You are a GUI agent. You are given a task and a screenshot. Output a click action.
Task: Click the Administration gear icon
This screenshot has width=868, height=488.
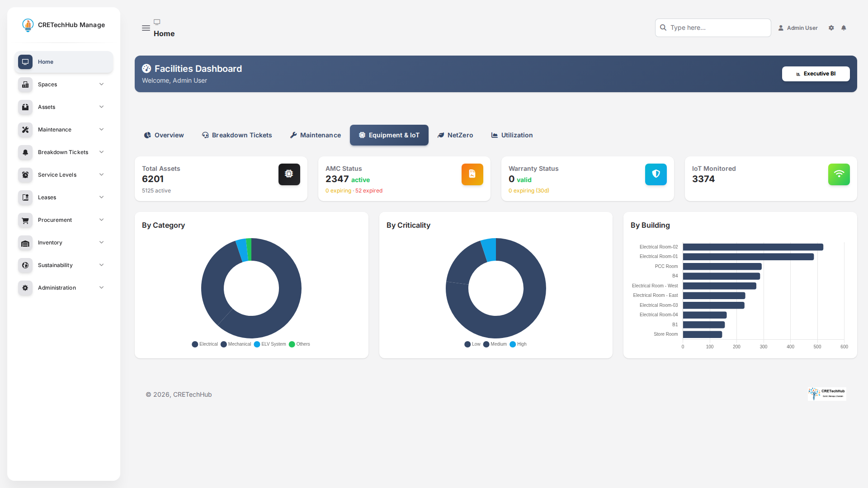click(25, 288)
